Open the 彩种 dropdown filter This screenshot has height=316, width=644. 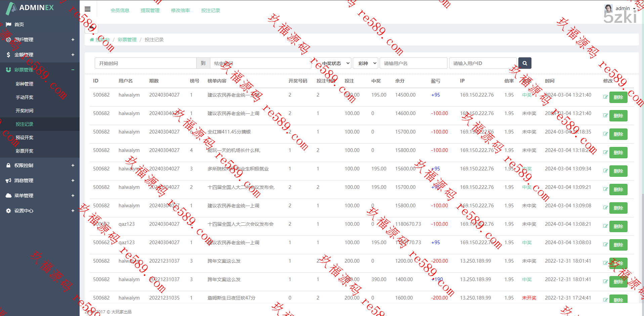[x=366, y=63]
